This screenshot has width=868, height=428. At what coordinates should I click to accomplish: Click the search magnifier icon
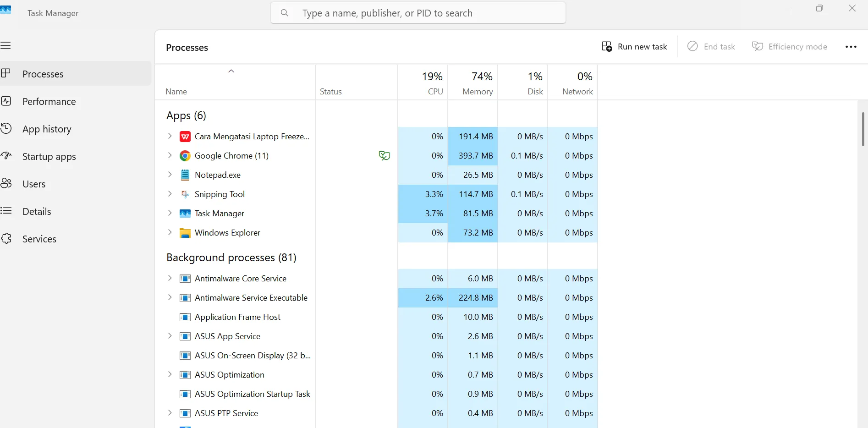coord(285,13)
